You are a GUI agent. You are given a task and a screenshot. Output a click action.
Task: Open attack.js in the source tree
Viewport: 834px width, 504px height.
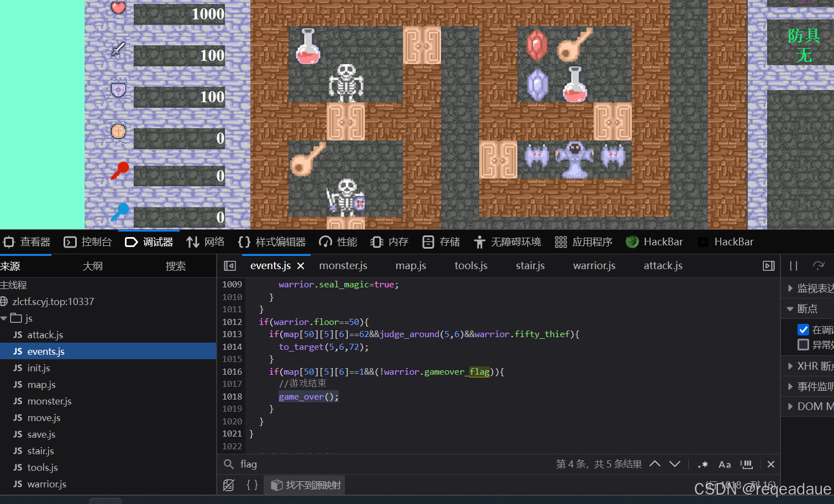pos(45,335)
